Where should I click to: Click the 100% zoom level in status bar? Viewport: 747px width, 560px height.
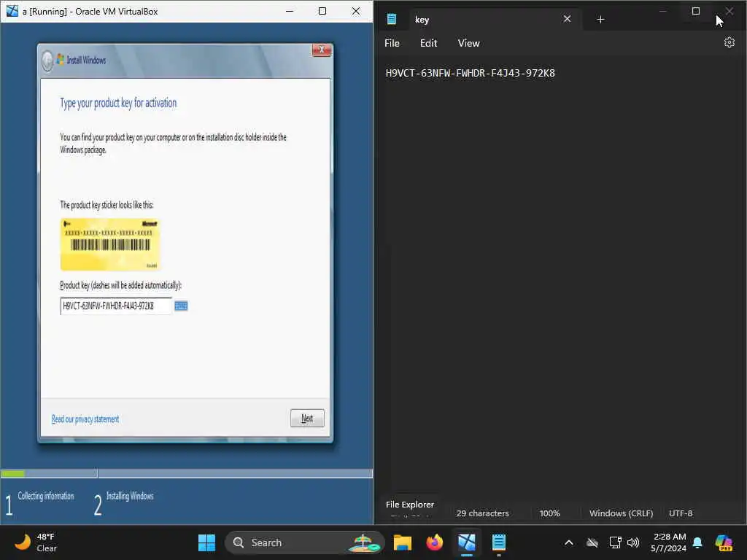pos(550,513)
